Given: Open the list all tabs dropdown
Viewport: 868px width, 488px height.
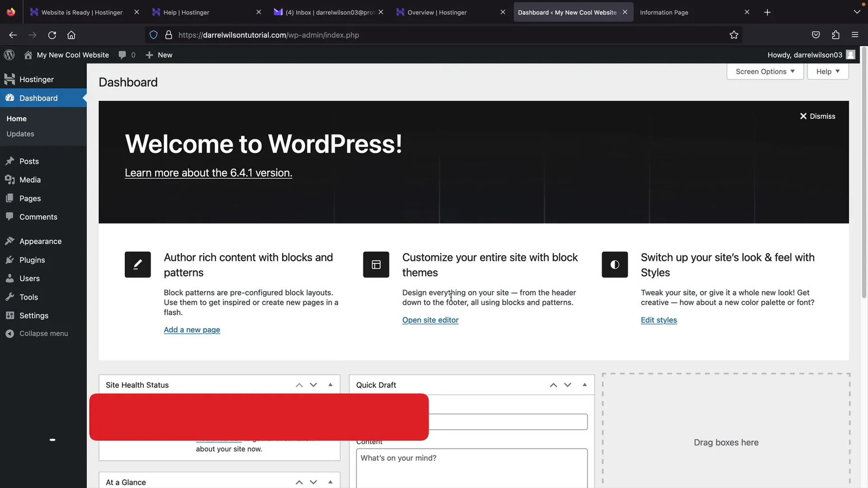Looking at the screenshot, I should [x=857, y=12].
